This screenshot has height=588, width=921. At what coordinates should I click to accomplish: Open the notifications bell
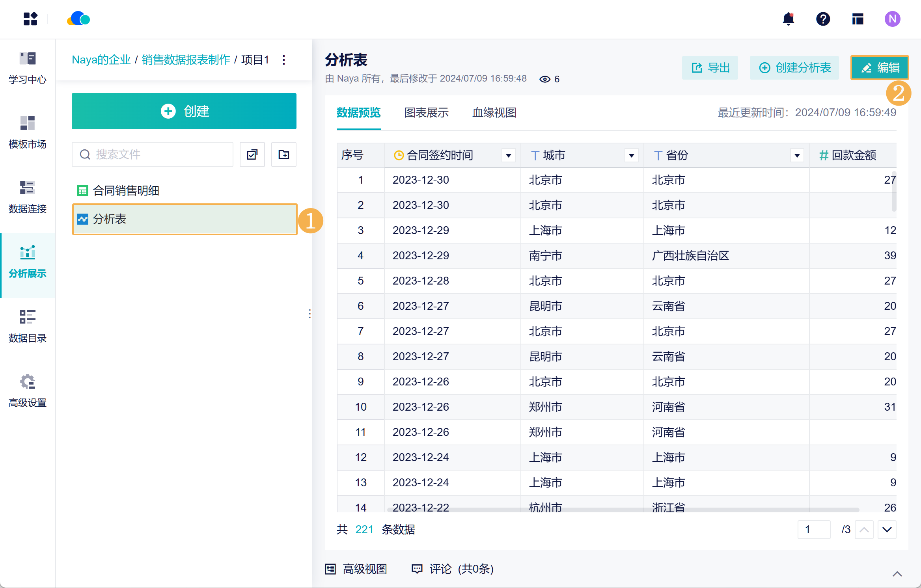pos(788,19)
